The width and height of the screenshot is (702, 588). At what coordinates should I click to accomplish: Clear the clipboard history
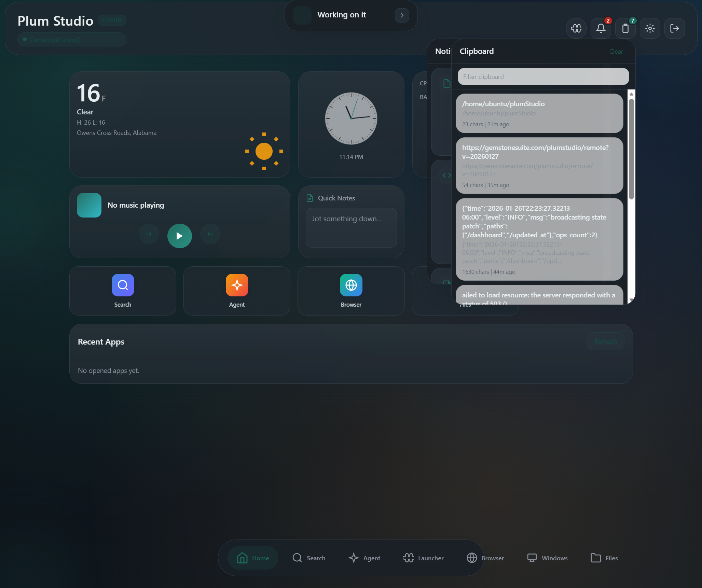tap(616, 52)
